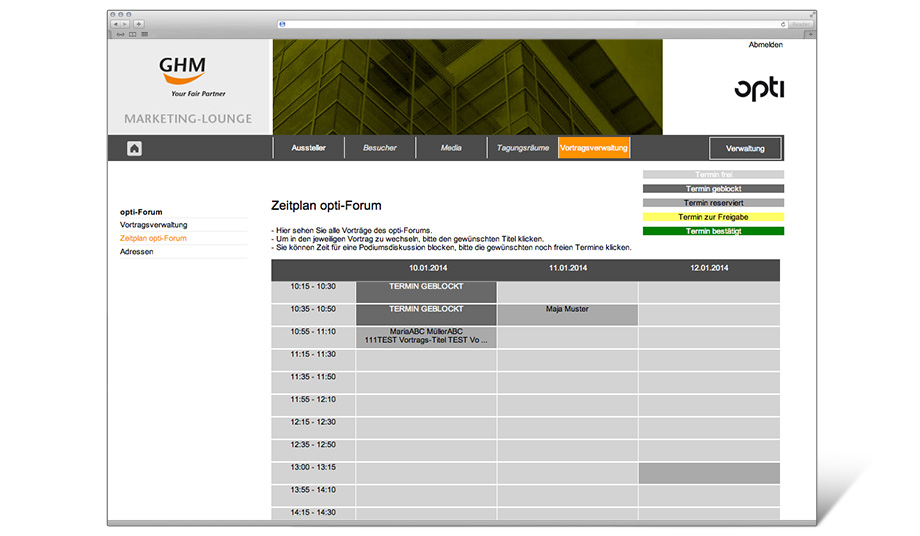Switch to the Besucher tab
Viewport: 920px width, 536px height.
click(x=380, y=148)
